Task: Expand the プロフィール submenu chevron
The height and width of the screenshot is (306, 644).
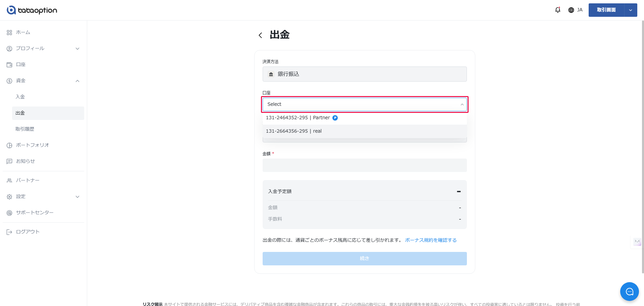Action: coord(77,49)
